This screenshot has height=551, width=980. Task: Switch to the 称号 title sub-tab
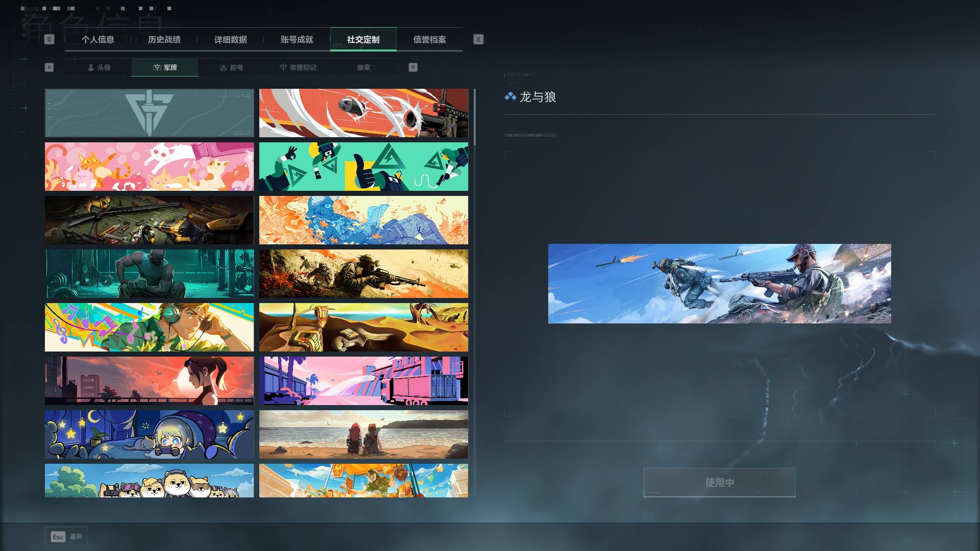tap(231, 67)
